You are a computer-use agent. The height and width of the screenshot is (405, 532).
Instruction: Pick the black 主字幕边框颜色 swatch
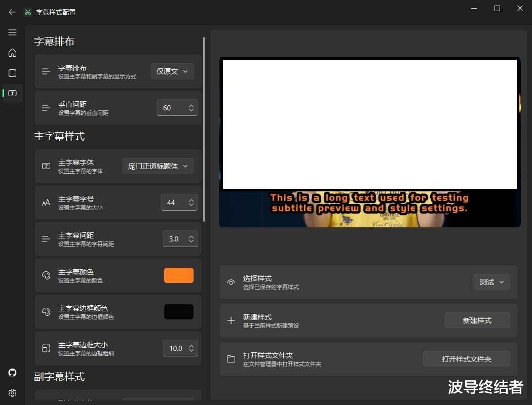(179, 312)
